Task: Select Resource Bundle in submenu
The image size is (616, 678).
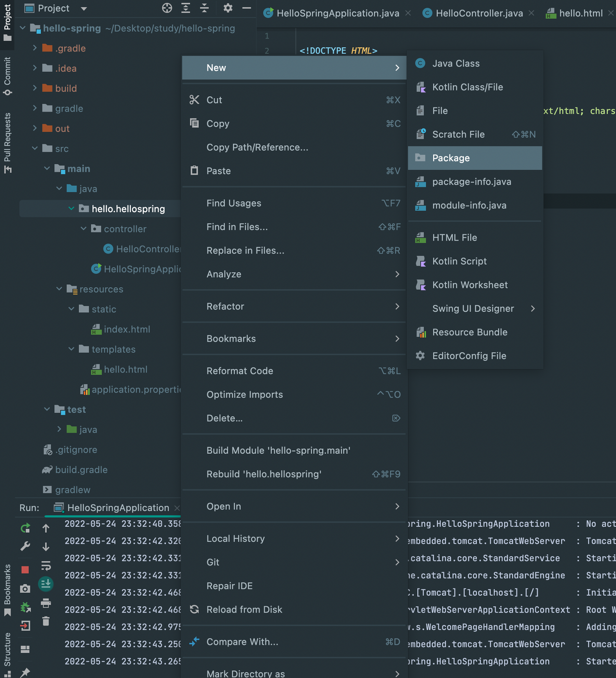Action: click(x=475, y=332)
